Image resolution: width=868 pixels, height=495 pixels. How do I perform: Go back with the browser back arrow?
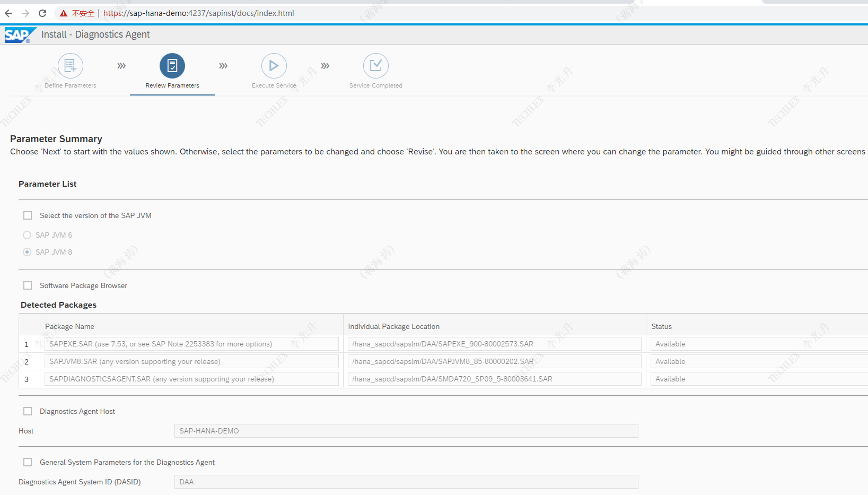click(8, 13)
